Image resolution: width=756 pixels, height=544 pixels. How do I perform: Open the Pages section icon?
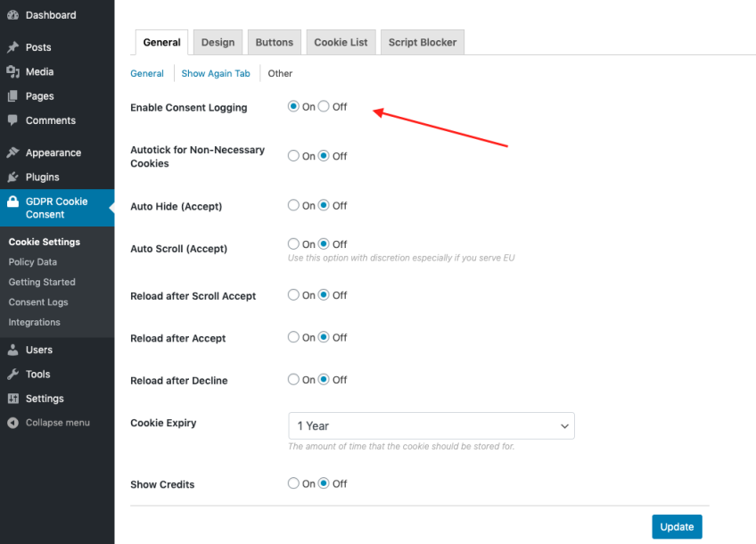click(x=14, y=95)
